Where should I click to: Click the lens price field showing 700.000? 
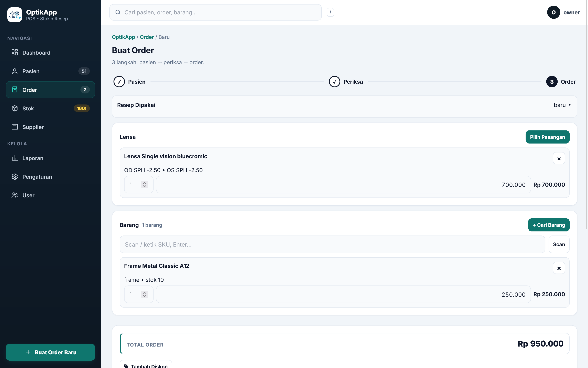click(343, 185)
